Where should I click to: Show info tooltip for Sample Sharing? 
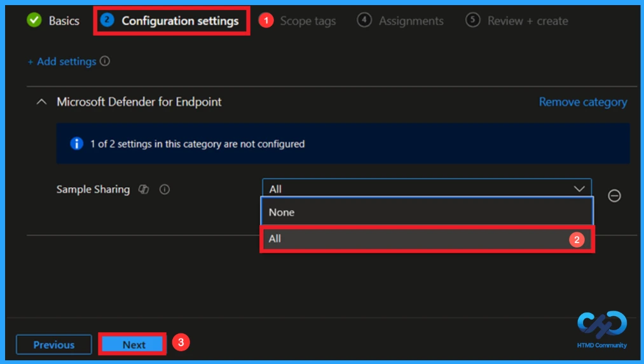click(x=165, y=189)
